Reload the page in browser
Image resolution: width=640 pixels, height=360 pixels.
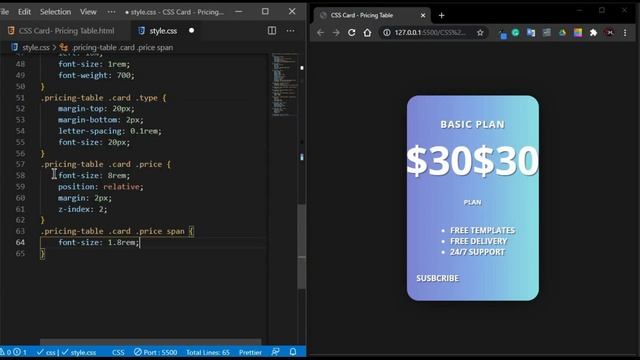tap(351, 33)
